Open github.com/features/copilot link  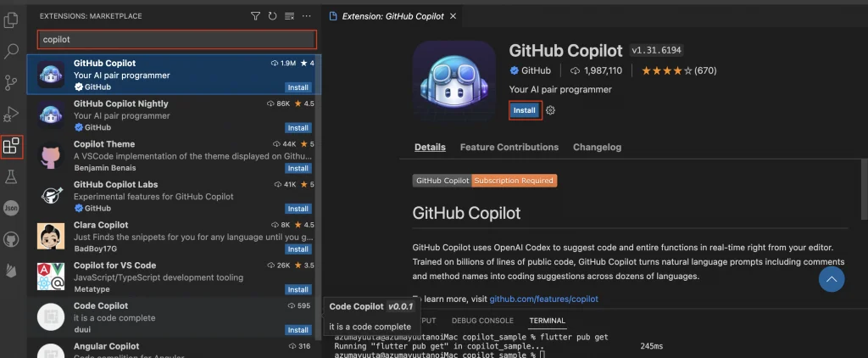pos(543,299)
